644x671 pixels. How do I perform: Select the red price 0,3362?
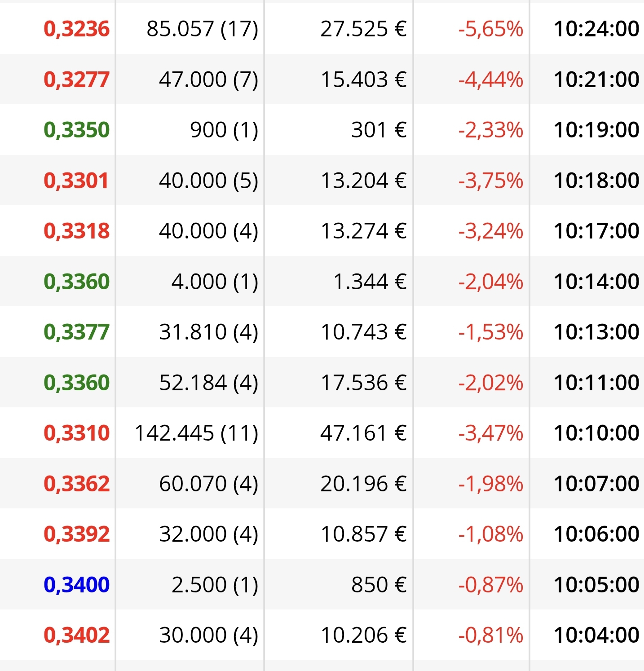(x=77, y=484)
